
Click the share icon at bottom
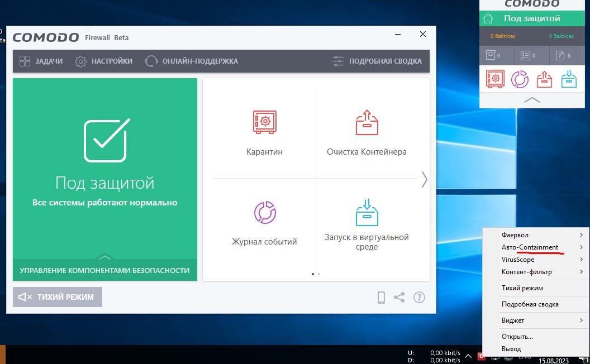coord(399,297)
